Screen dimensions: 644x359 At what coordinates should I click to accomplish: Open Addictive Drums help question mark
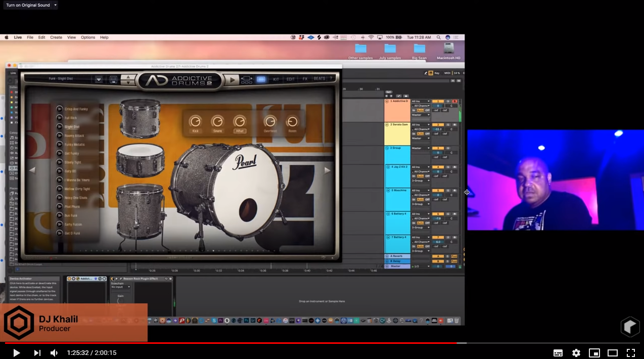click(331, 79)
